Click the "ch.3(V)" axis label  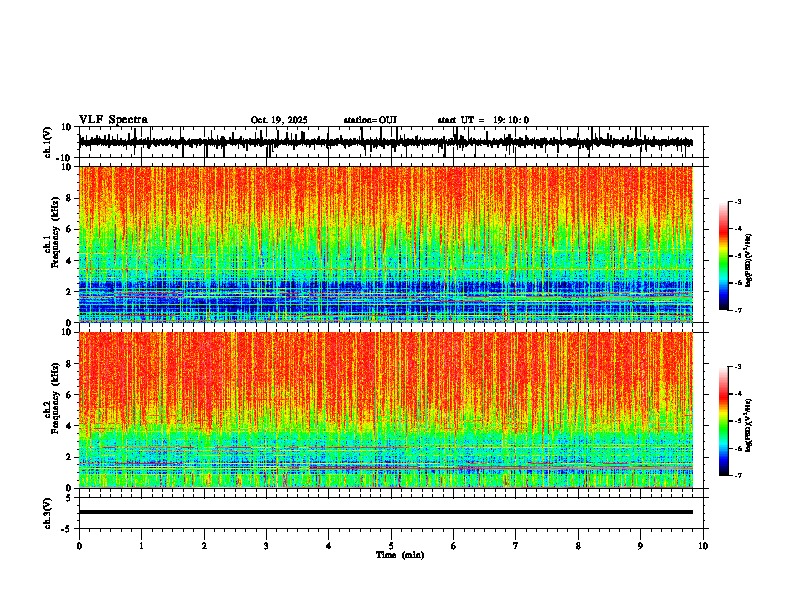pyautogui.click(x=48, y=513)
